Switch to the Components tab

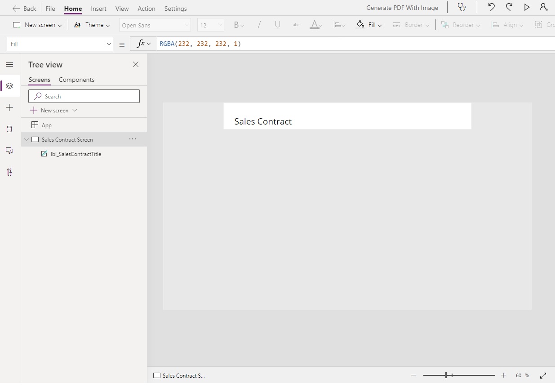point(76,80)
